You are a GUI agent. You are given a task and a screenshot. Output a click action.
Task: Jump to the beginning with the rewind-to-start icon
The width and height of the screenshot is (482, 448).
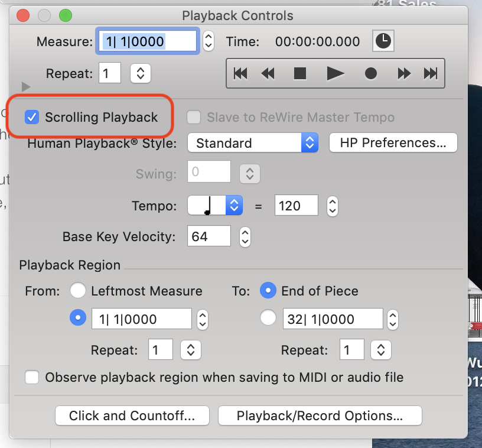[240, 73]
